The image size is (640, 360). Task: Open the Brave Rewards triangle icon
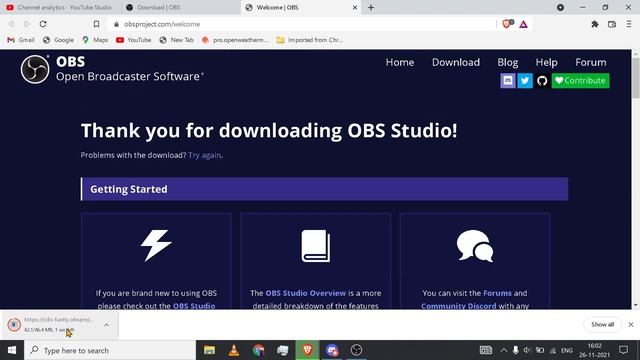523,24
